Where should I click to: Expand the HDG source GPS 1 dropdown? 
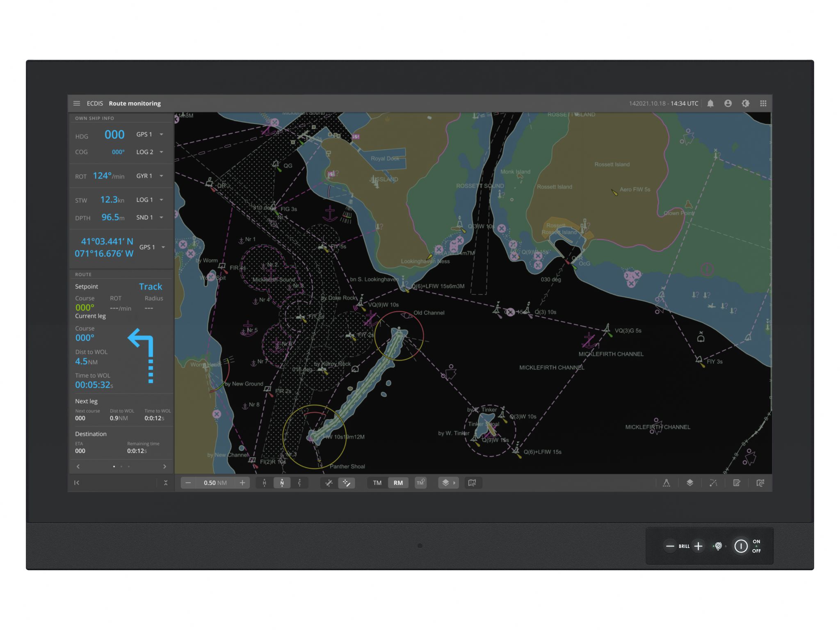162,135
